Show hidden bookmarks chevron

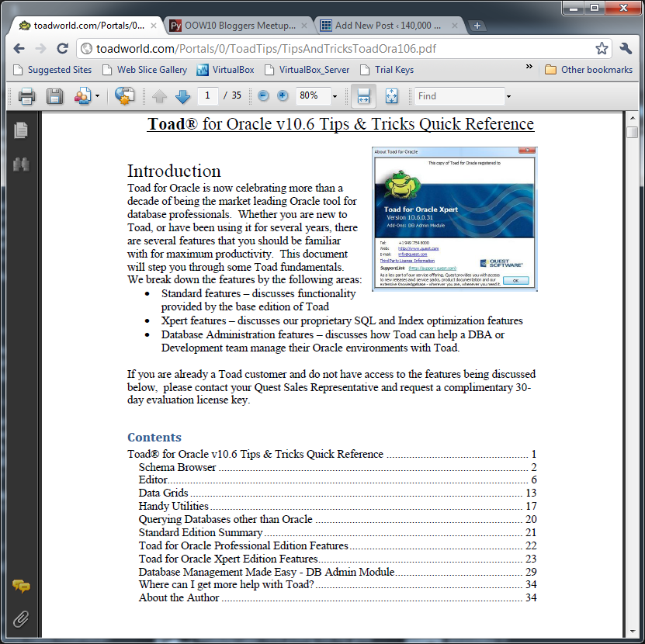pyautogui.click(x=529, y=67)
